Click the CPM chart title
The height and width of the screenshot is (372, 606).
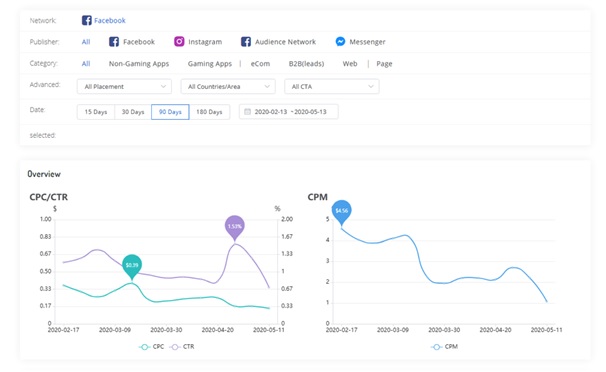click(x=318, y=197)
